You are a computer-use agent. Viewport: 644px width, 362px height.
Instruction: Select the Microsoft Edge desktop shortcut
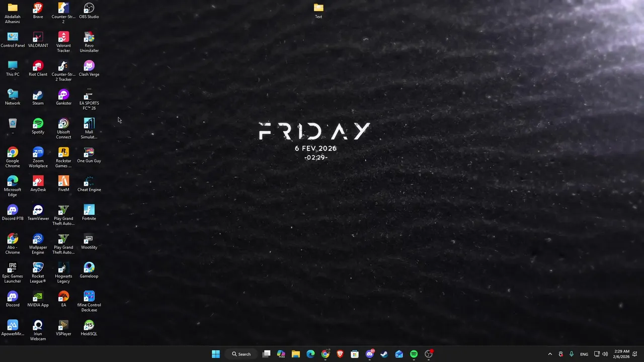[x=13, y=186]
